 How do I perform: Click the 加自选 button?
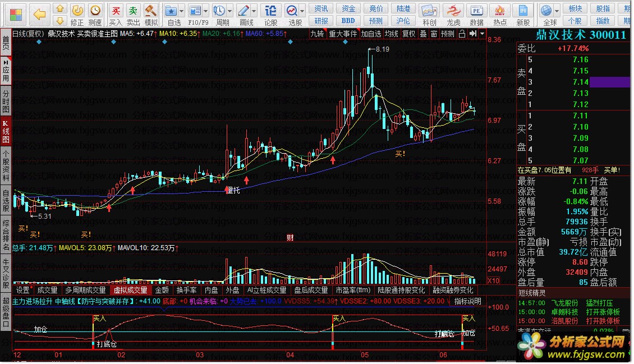pyautogui.click(x=371, y=34)
